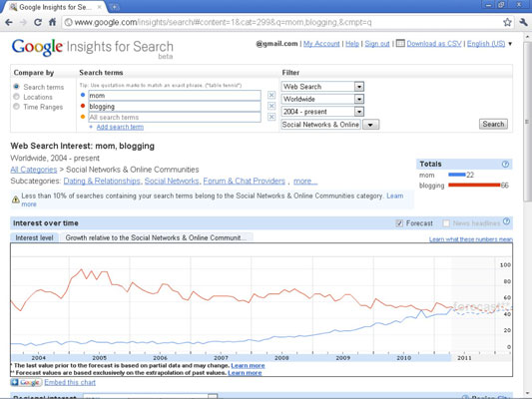Open the My Account link
Viewport: 532px width, 399px height.
pos(321,44)
